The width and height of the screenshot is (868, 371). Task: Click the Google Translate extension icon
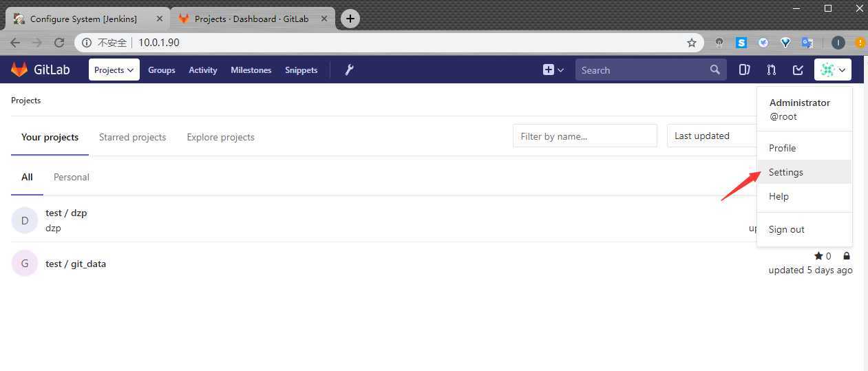pos(807,43)
